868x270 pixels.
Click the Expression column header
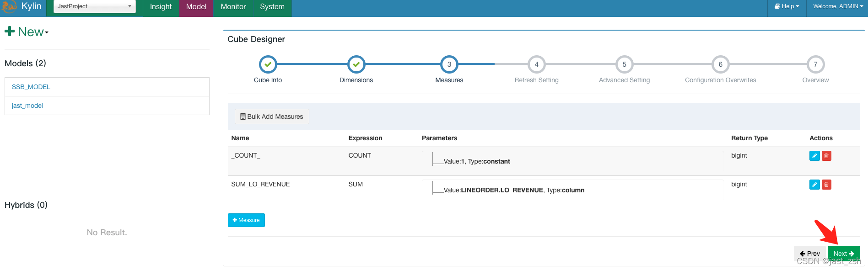click(x=365, y=138)
